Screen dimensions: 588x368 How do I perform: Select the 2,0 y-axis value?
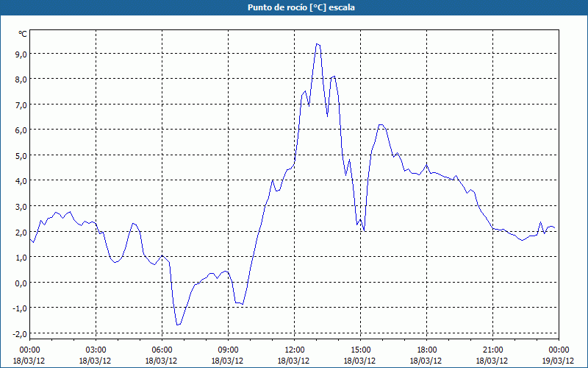click(21, 232)
